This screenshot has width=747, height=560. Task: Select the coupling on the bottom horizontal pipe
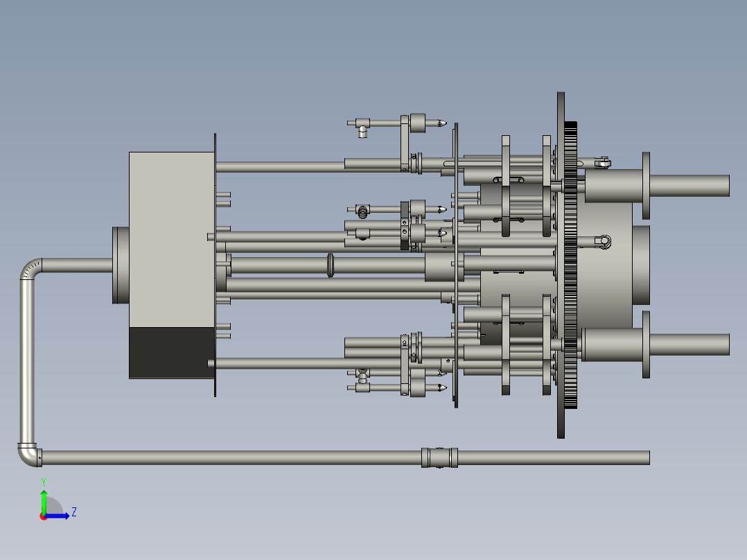click(x=440, y=457)
